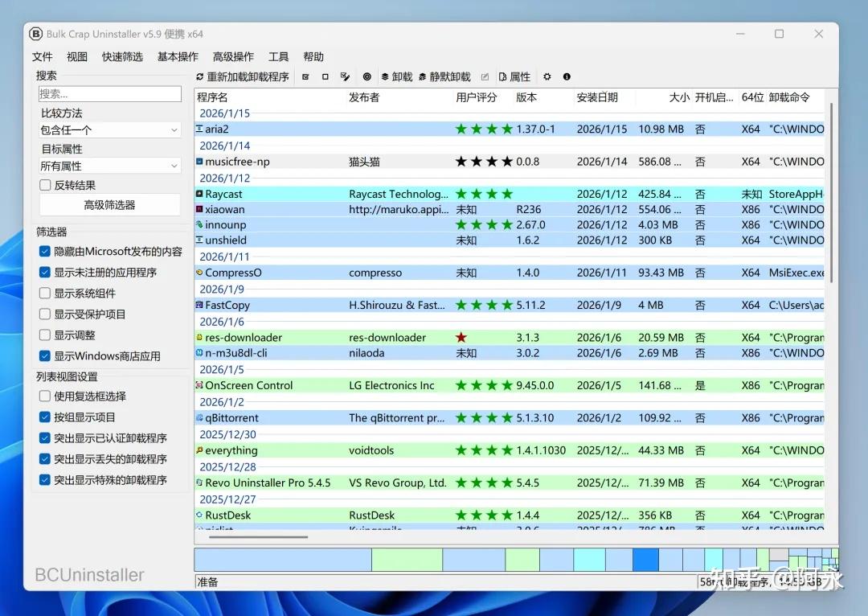This screenshot has height=616, width=868.
Task: Open the 高级操作 menu
Action: point(233,56)
